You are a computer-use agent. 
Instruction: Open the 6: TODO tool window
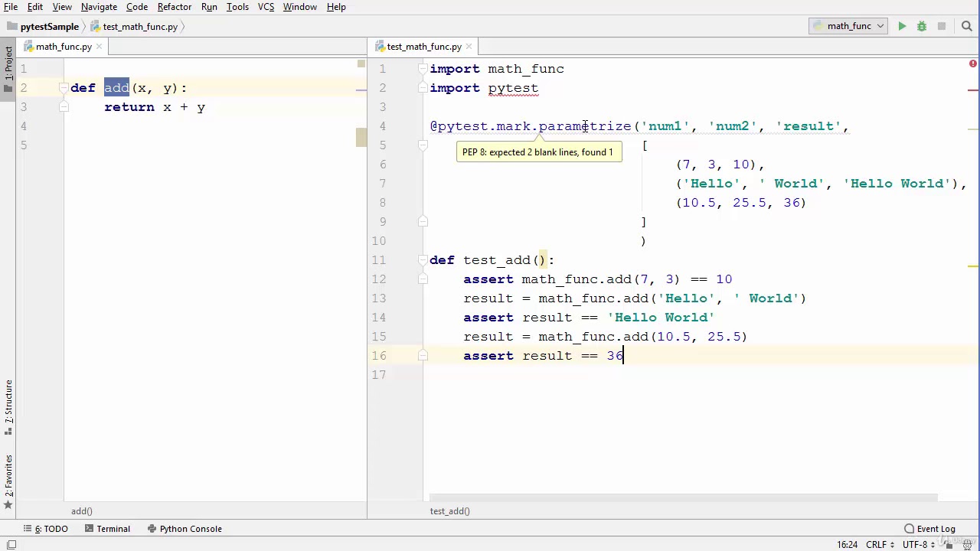[x=45, y=529]
